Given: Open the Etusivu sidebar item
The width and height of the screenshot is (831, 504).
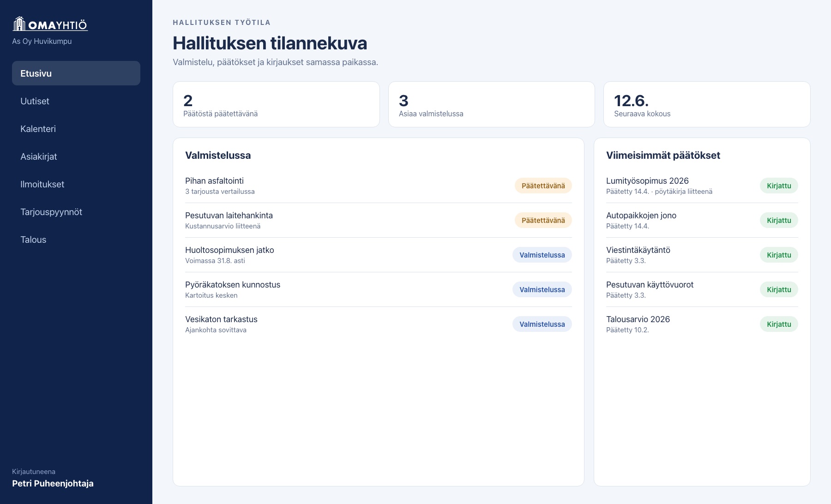Looking at the screenshot, I should click(76, 73).
